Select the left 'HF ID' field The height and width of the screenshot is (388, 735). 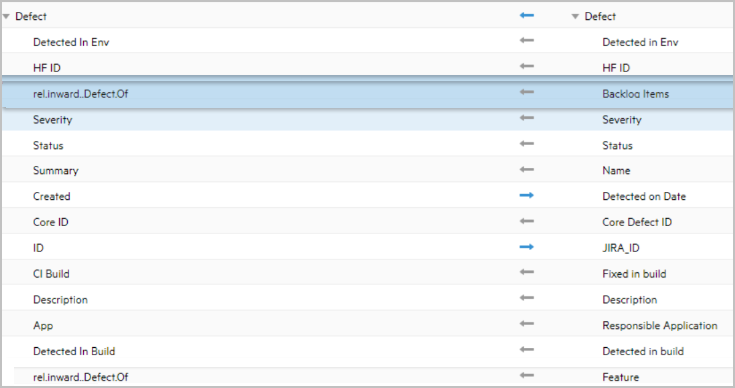coord(47,68)
